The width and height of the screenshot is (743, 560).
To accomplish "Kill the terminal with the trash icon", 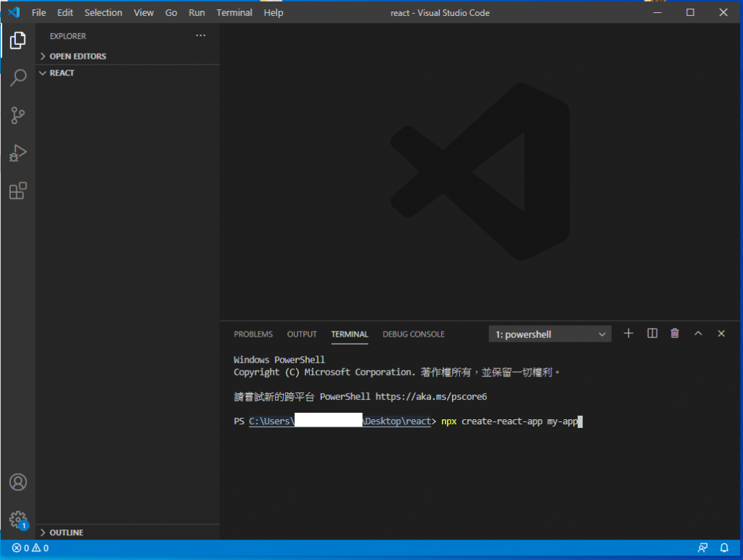I will tap(675, 334).
